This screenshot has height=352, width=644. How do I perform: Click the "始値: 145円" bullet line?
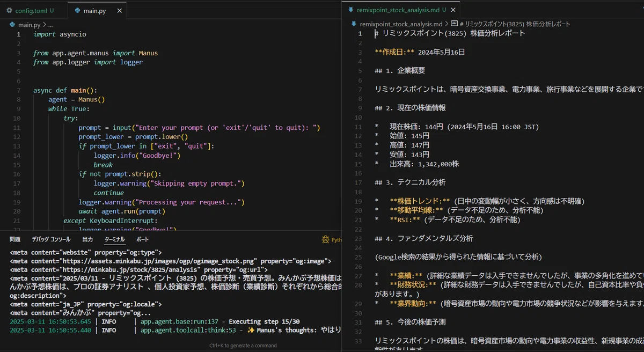pos(402,136)
